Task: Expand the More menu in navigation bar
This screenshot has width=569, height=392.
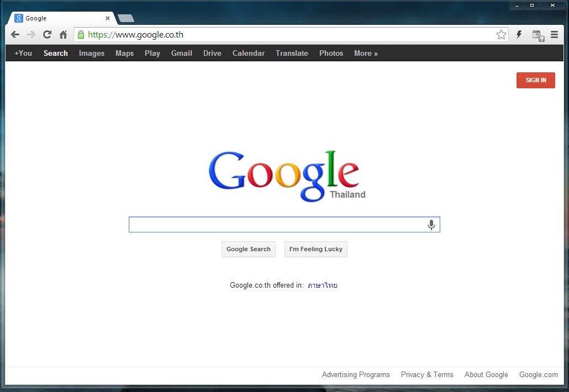Action: [x=366, y=54]
